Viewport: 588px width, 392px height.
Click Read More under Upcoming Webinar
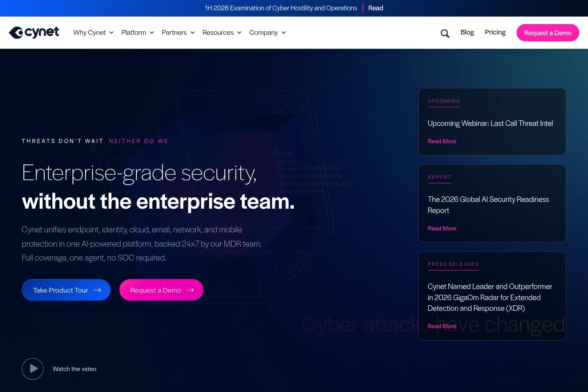tap(442, 141)
